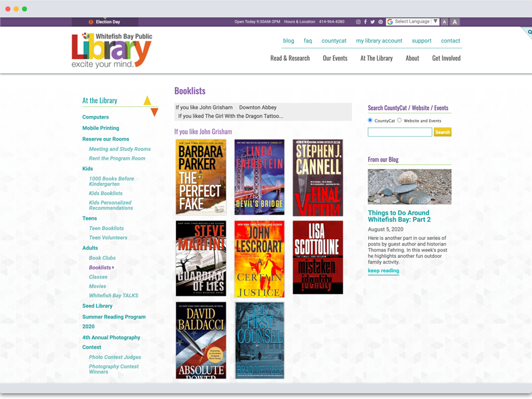532x399 pixels.
Task: Click the Whitefish Bay Public Library logo
Action: 112,50
